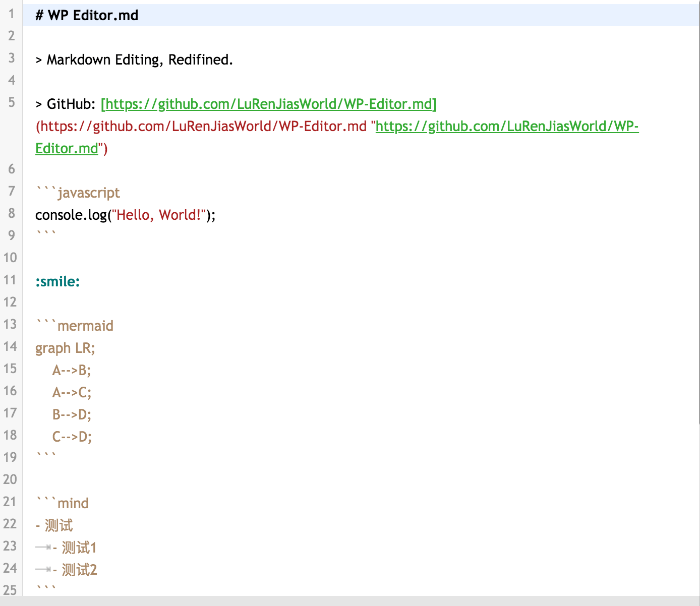Open the bracketed GitHub link on line 5
This screenshot has width=700, height=606.
click(269, 104)
